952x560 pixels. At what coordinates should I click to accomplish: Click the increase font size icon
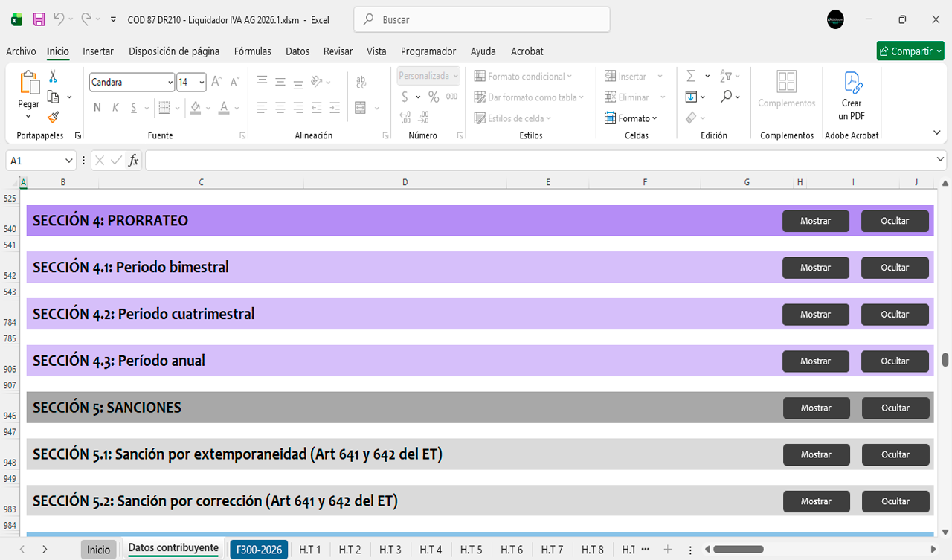coord(216,82)
